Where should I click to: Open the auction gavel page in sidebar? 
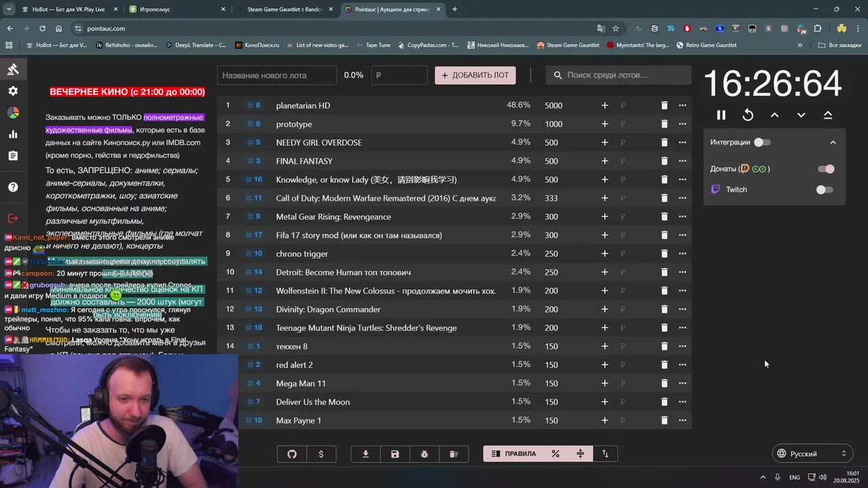[x=13, y=69]
